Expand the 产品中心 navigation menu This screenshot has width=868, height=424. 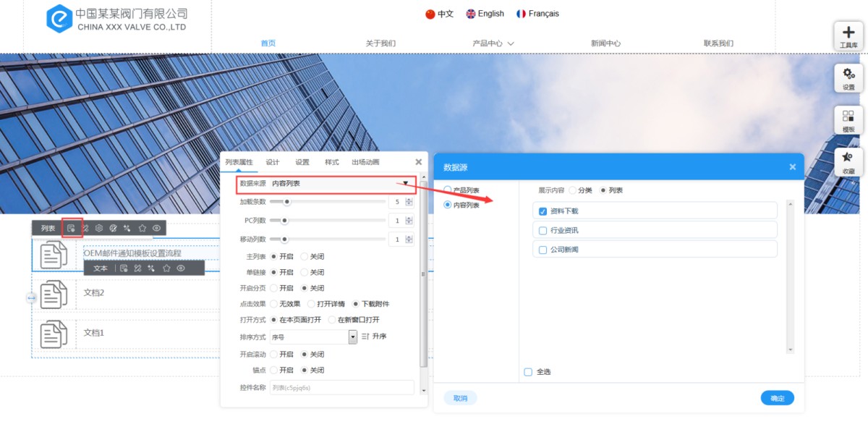pyautogui.click(x=493, y=43)
